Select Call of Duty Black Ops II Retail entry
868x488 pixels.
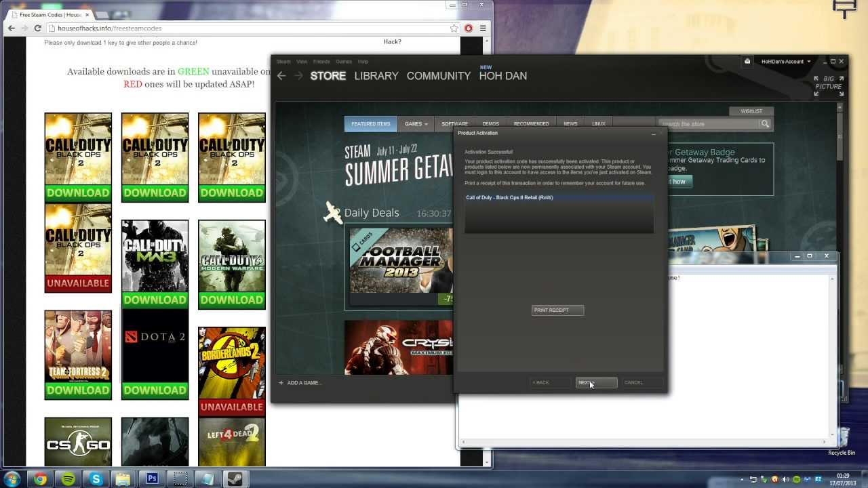(x=559, y=198)
